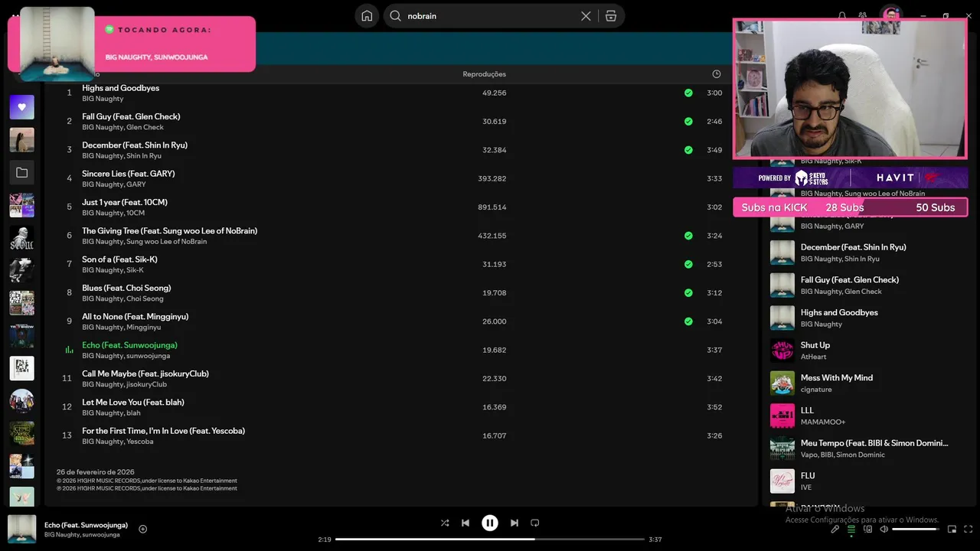Viewport: 980px width, 551px height.
Task: Toggle saved checkmark for The Giving Tree
Action: tap(688, 236)
